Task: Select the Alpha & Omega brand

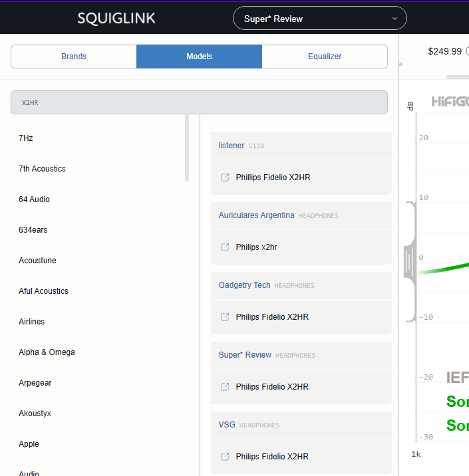Action: click(x=47, y=352)
